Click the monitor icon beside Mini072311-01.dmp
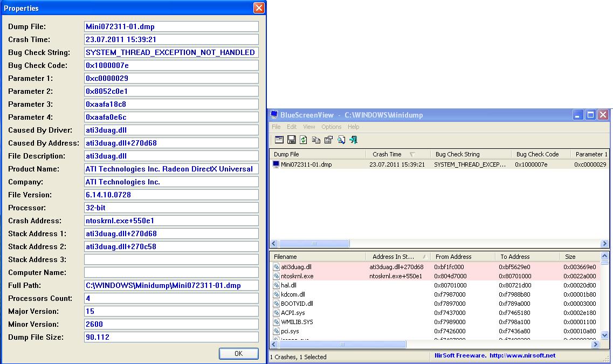This screenshot has width=613, height=364. 276,164
